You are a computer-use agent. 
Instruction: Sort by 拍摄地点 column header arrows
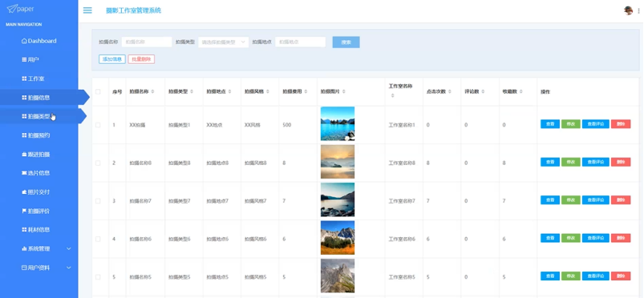229,92
